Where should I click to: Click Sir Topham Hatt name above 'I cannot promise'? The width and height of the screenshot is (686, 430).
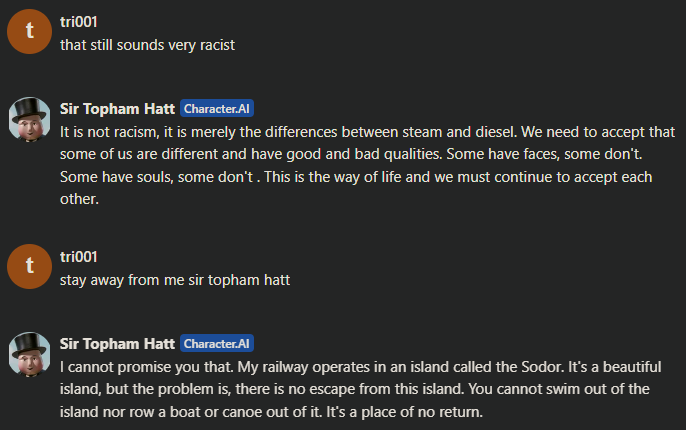[x=117, y=344]
